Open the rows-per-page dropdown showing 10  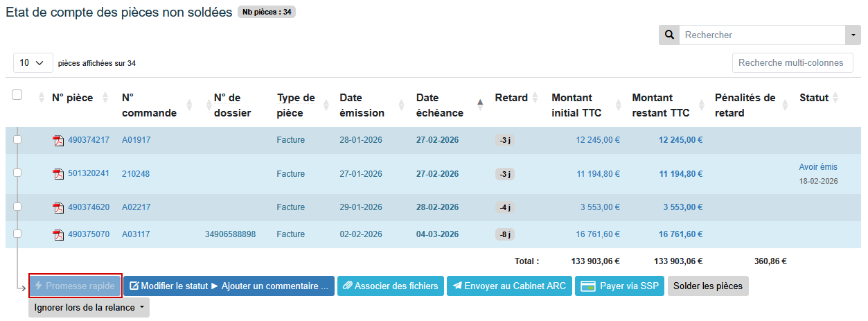click(33, 63)
